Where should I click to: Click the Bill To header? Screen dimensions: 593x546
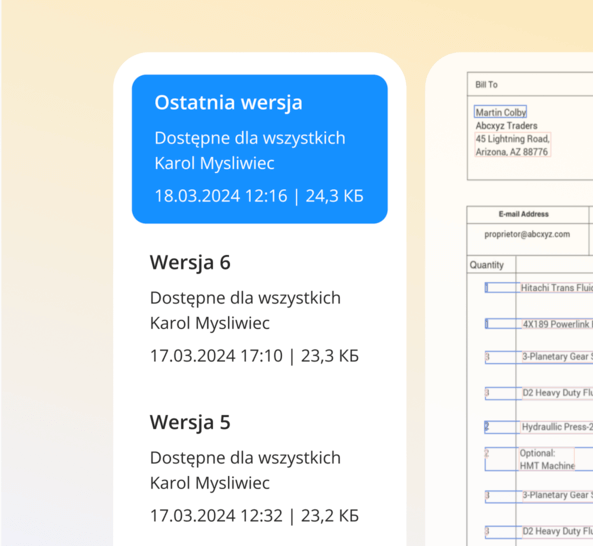(x=486, y=85)
